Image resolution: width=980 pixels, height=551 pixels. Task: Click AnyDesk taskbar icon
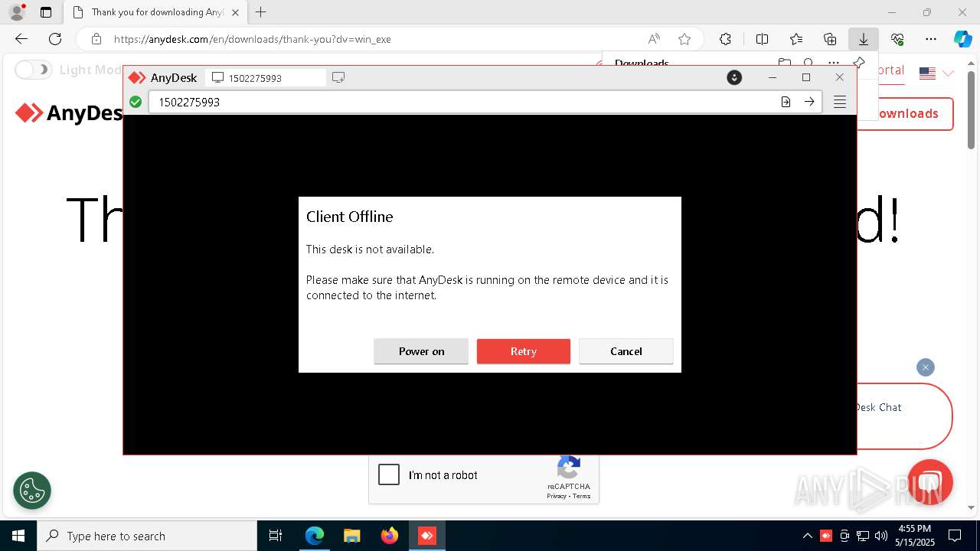click(427, 536)
